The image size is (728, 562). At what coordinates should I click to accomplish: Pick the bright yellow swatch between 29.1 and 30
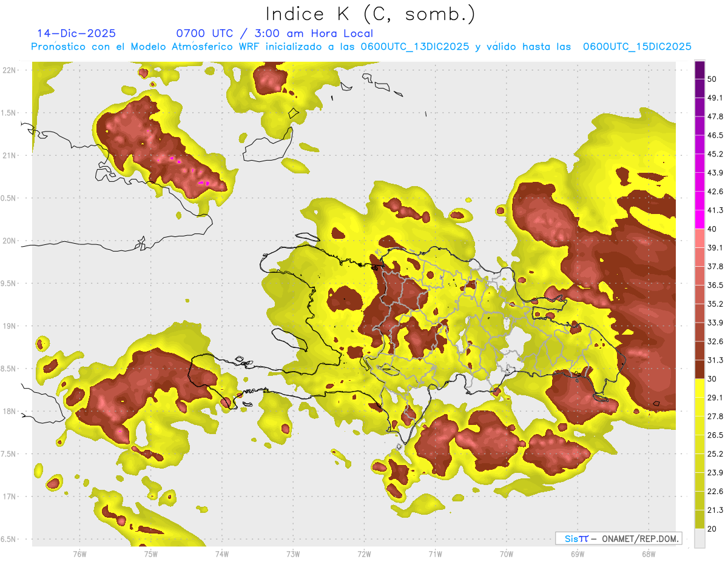pyautogui.click(x=699, y=388)
